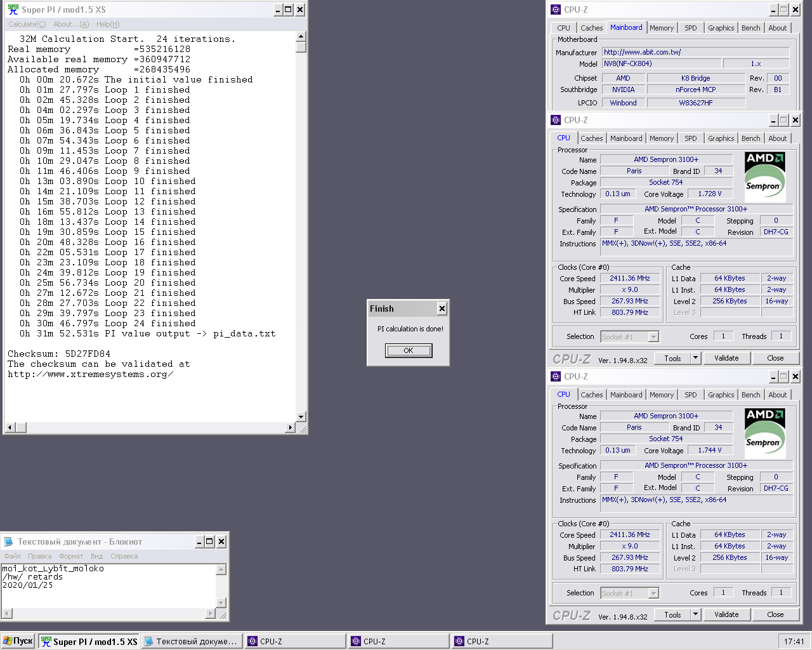Viewport: 812px width, 650px height.
Task: Switch to Super PI taskbar button
Action: coord(89,641)
